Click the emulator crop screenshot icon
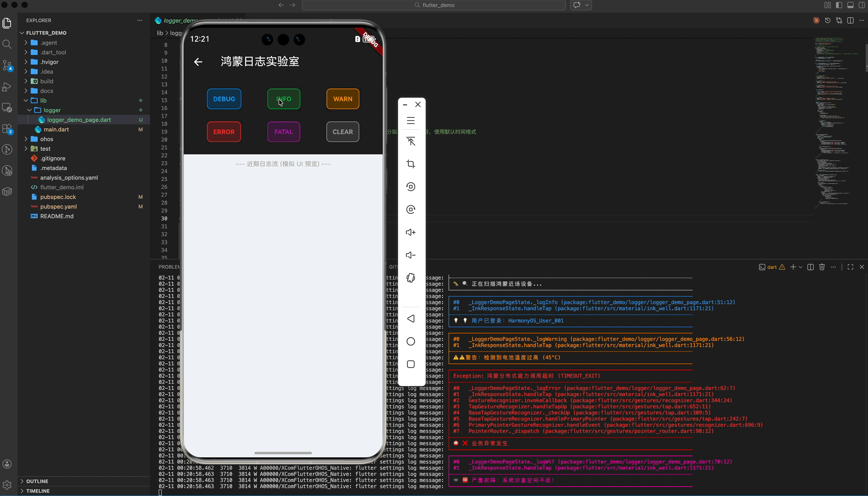Screen dimensions: 868x496 click(x=411, y=164)
